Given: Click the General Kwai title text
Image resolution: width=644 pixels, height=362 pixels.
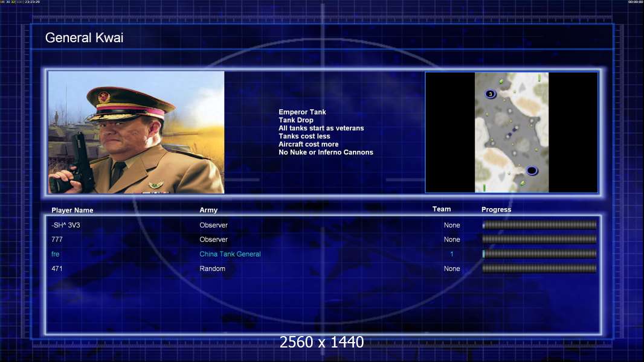Looking at the screenshot, I should (84, 38).
